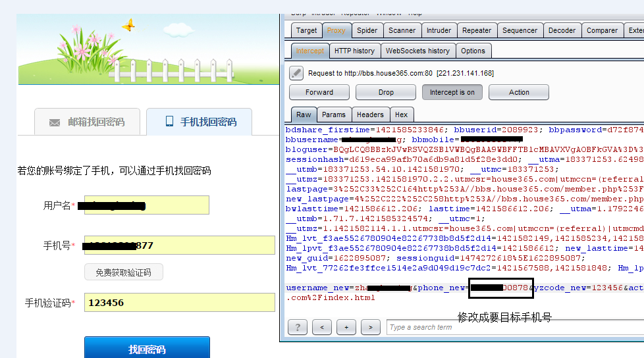Switch request view to Headers

pos(370,115)
